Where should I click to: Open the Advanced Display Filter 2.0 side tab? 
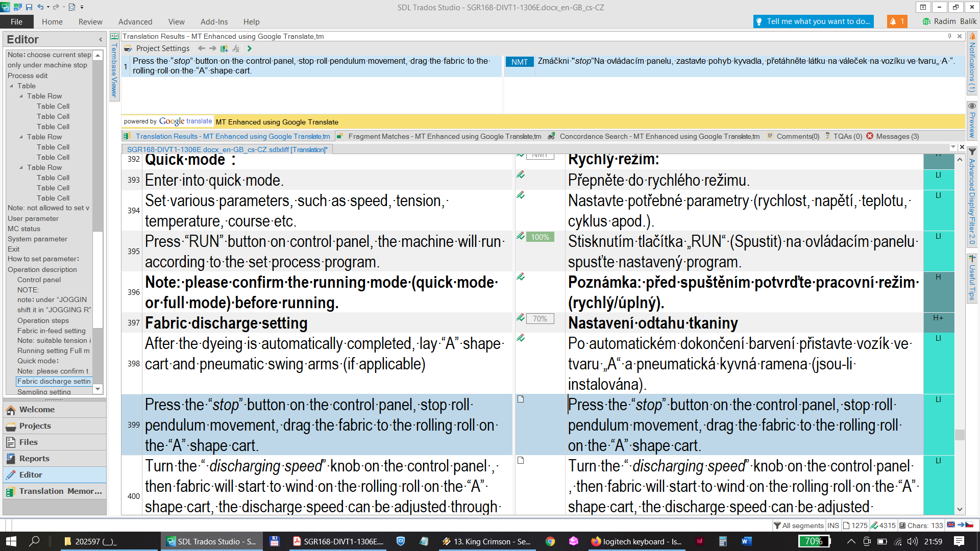click(972, 197)
